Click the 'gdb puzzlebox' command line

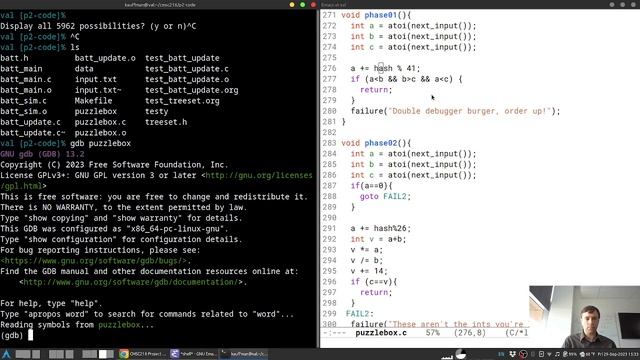tap(100, 144)
